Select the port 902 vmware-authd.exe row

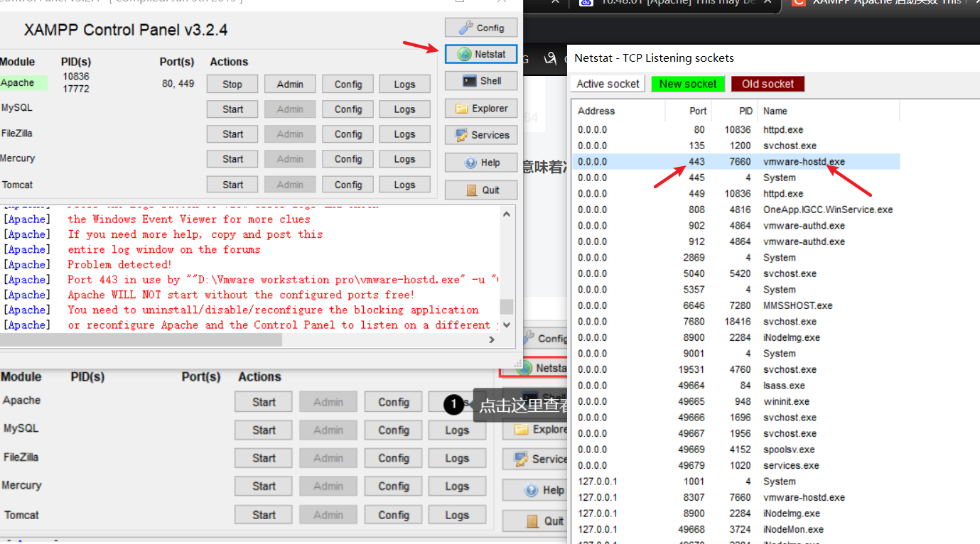[x=736, y=225]
